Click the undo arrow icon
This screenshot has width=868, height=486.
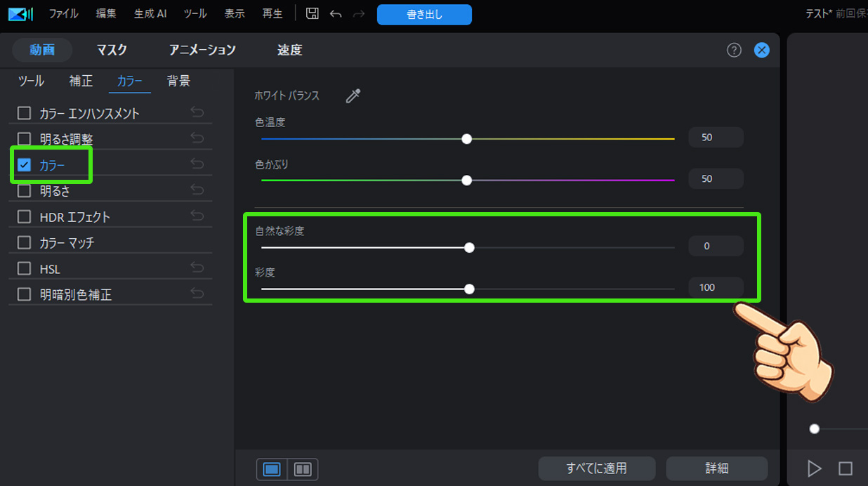(336, 13)
